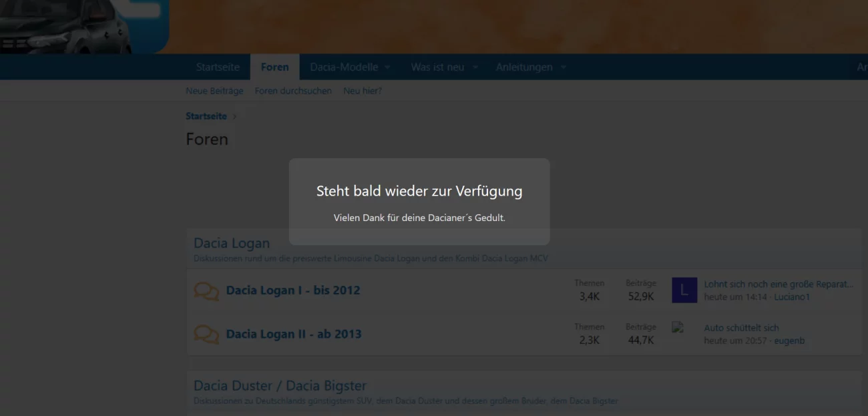Screen dimensions: 868x416
Task: Expand the Dacia-Modelle dropdown arrow
Action: coord(387,67)
